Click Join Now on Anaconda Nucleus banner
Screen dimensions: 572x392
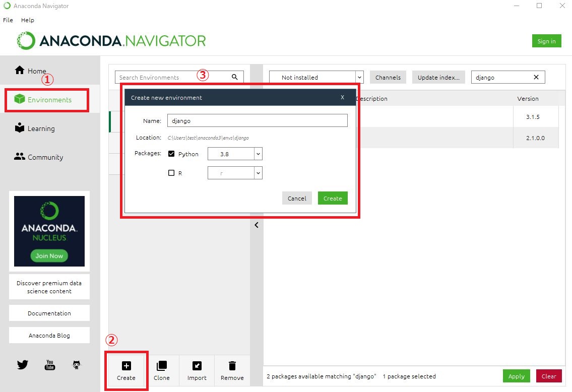pyautogui.click(x=49, y=255)
